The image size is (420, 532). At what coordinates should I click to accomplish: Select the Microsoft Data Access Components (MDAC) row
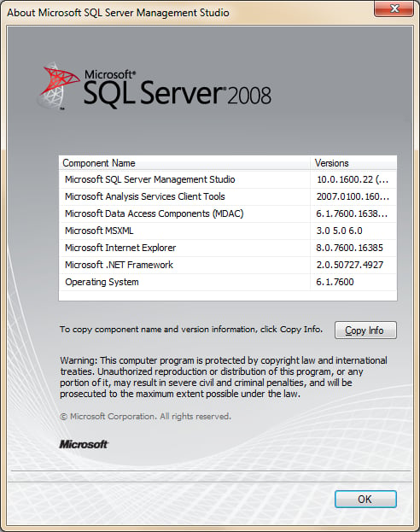[228, 213]
